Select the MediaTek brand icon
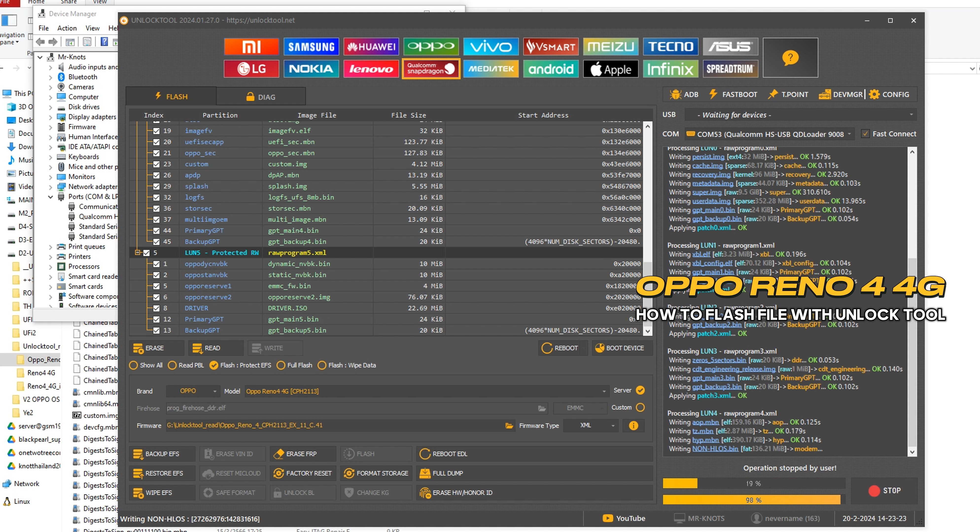 pyautogui.click(x=490, y=69)
